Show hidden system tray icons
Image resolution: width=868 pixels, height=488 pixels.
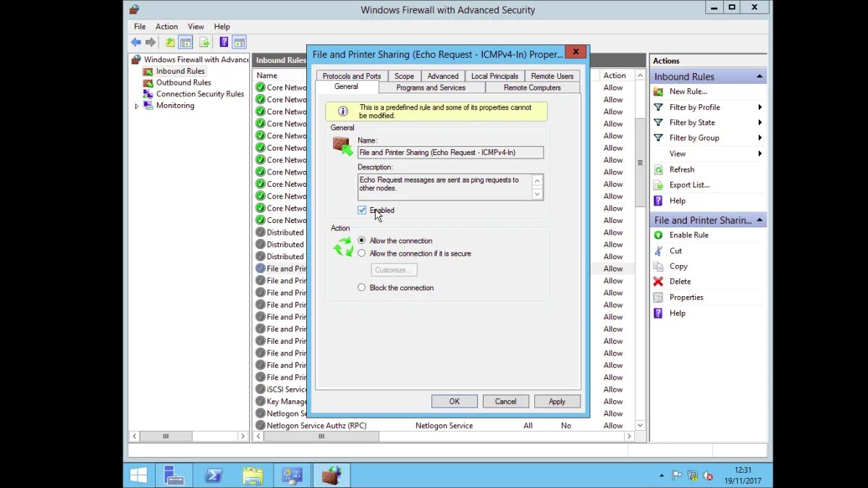(662, 475)
